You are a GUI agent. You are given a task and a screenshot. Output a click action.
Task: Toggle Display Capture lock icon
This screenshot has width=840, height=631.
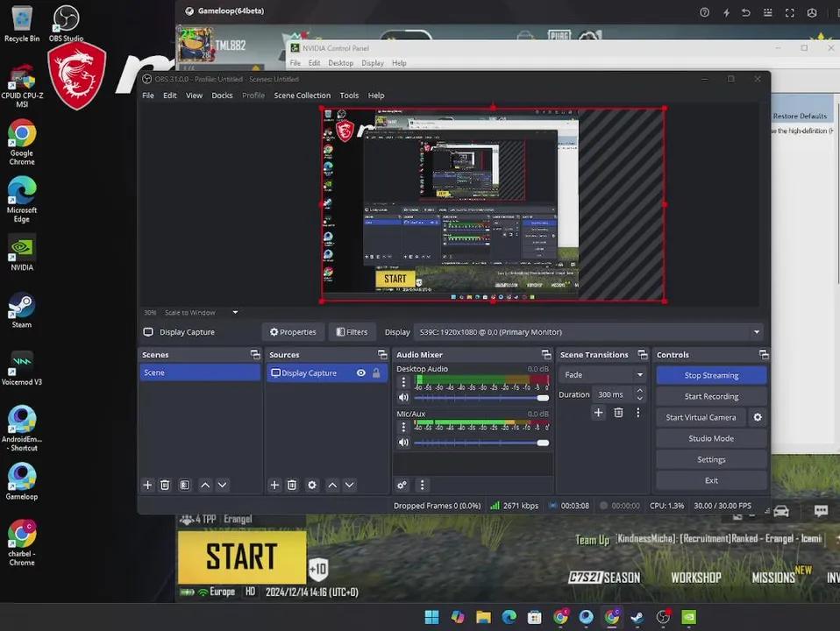point(376,372)
